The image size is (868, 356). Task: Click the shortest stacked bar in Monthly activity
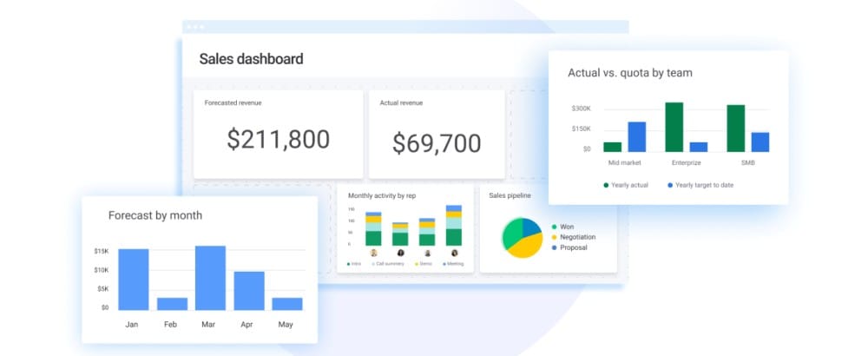point(400,234)
